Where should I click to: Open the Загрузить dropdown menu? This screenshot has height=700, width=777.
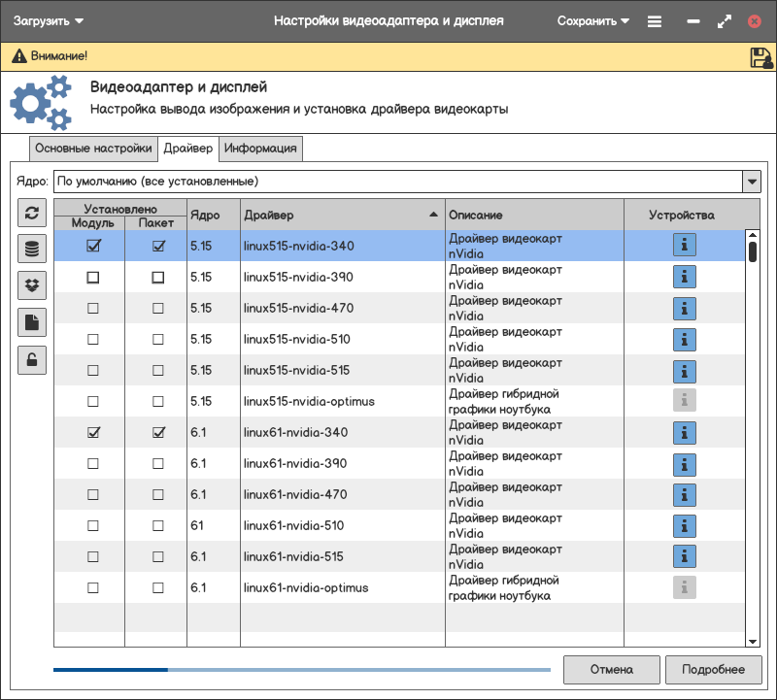tap(49, 21)
